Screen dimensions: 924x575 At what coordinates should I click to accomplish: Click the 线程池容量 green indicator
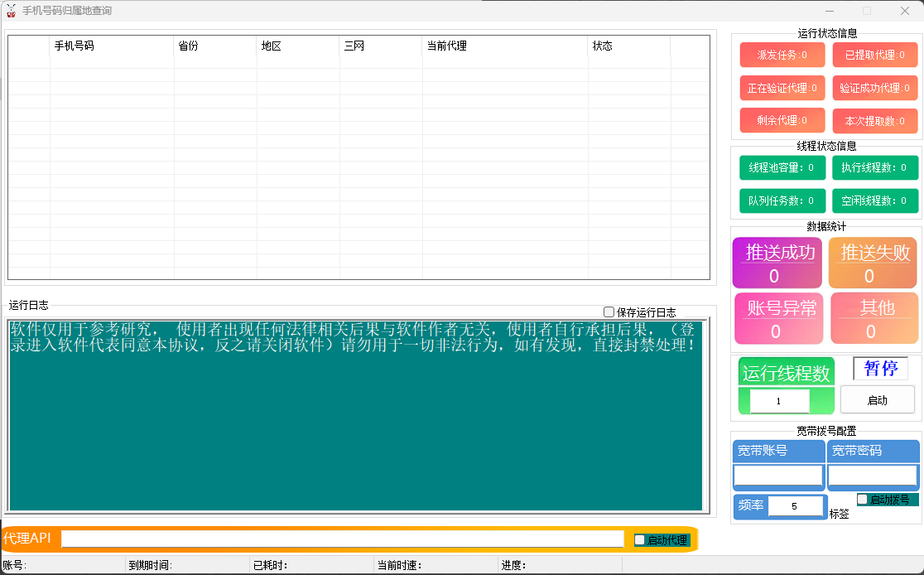782,167
